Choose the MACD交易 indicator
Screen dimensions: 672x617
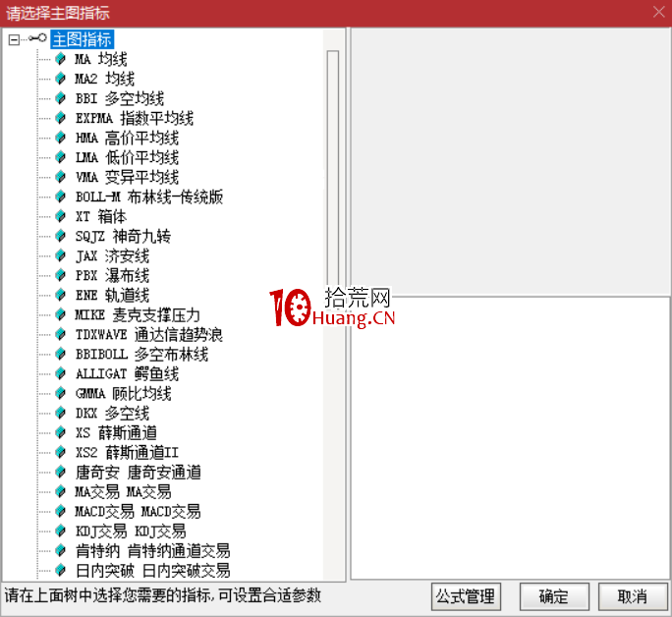point(138,511)
